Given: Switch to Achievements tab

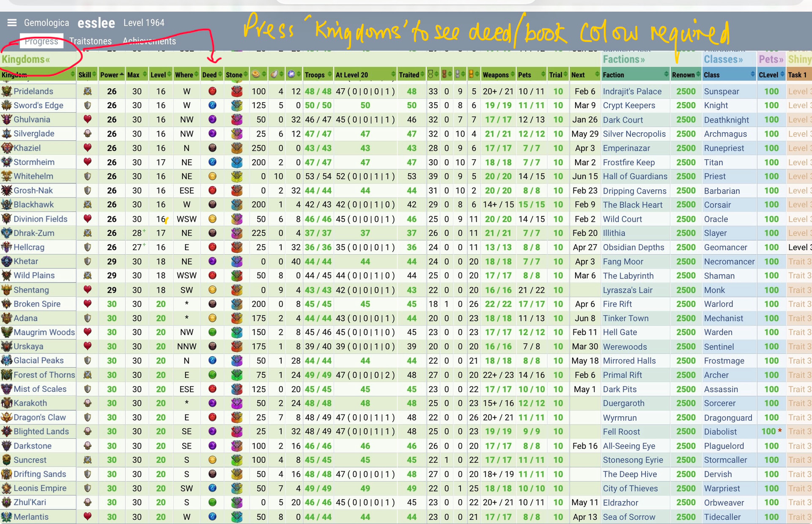Looking at the screenshot, I should click(x=149, y=41).
